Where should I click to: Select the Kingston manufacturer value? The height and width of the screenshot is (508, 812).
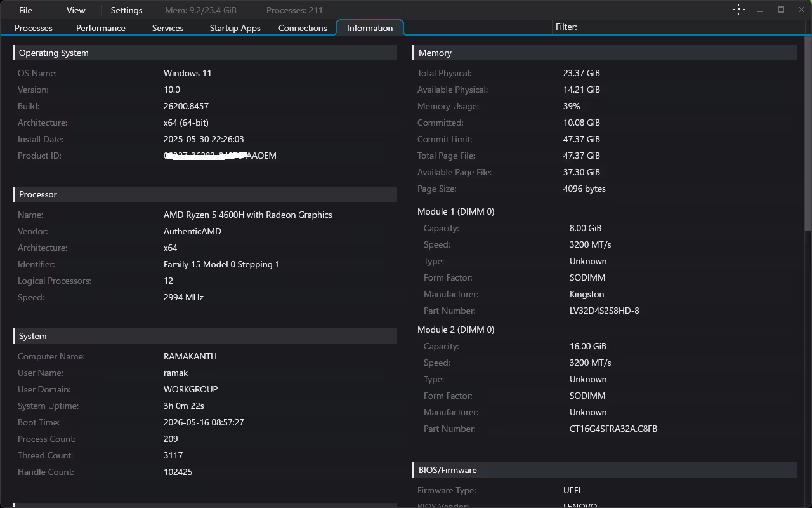[x=587, y=294]
